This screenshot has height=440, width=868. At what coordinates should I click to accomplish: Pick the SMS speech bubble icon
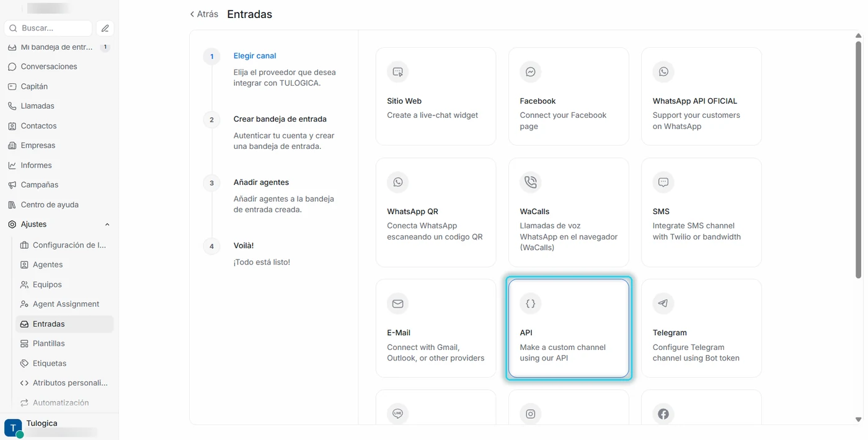click(663, 182)
